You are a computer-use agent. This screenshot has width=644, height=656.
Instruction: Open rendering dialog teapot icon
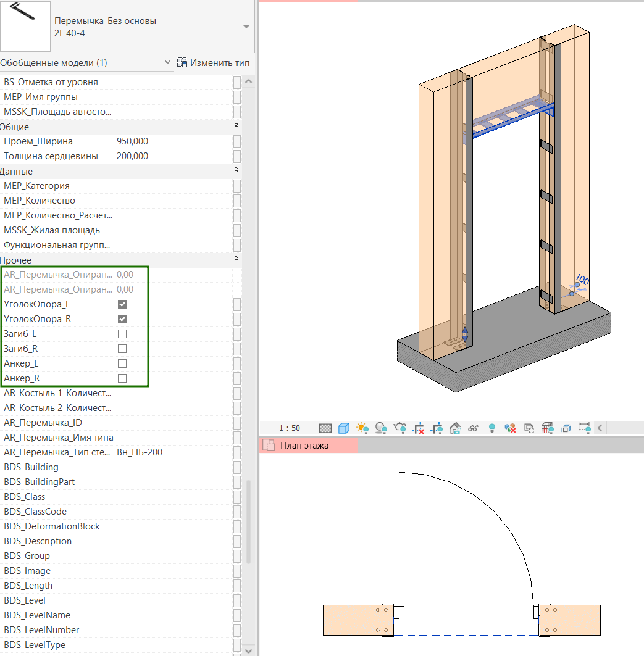coord(400,428)
